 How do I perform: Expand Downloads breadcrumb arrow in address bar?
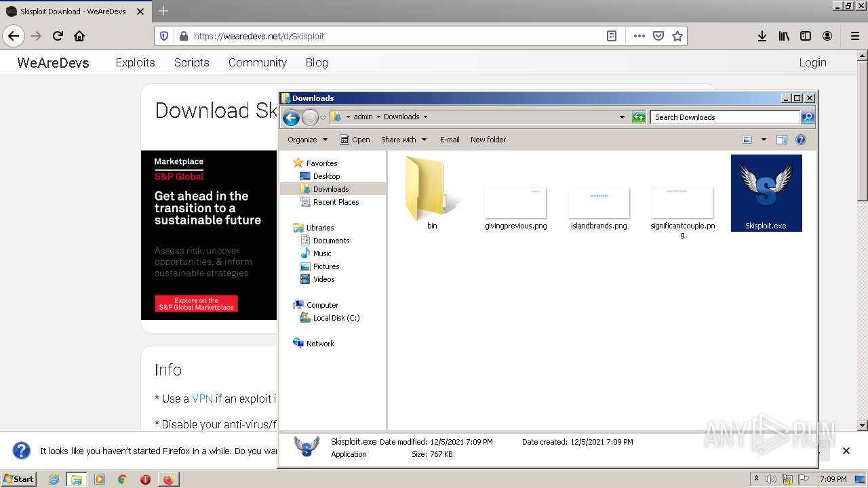pyautogui.click(x=426, y=117)
